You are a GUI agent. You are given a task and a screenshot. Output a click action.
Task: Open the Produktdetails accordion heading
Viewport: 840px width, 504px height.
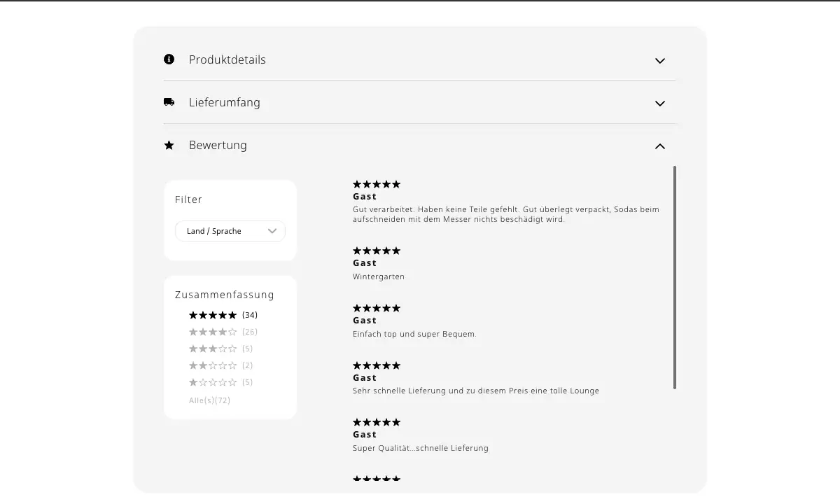click(x=227, y=59)
